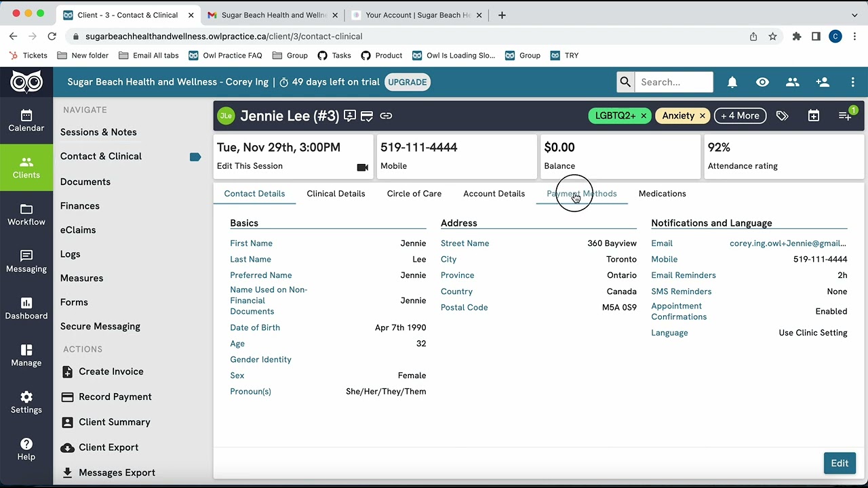Open the Calendar sidebar section
Viewport: 868px width, 488px height.
point(26,121)
